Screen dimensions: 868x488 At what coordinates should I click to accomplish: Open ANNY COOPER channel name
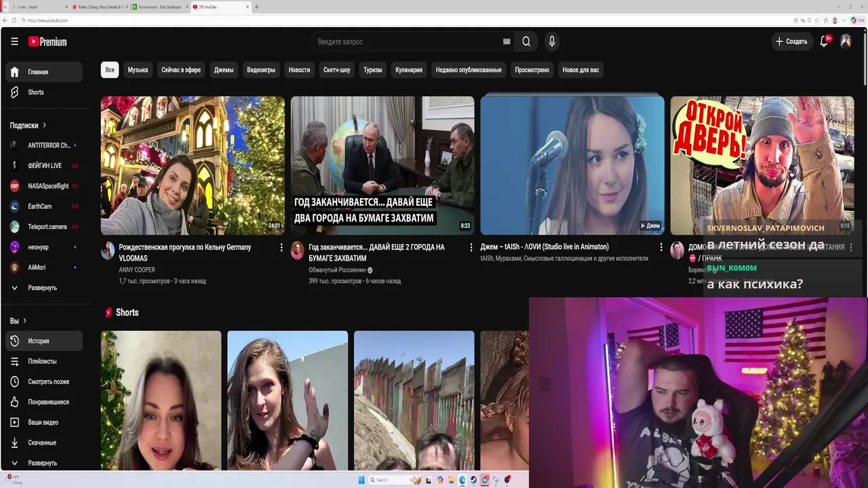pos(137,270)
